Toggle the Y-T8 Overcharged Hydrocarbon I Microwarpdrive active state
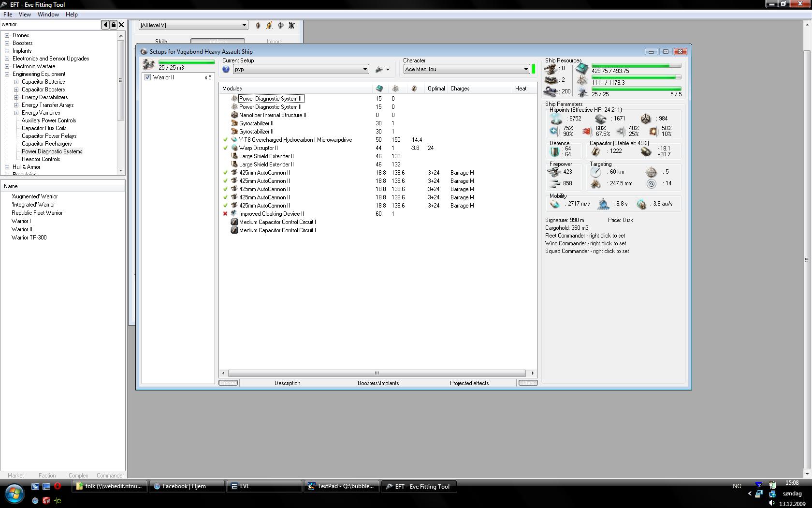The image size is (812, 508). 225,140
